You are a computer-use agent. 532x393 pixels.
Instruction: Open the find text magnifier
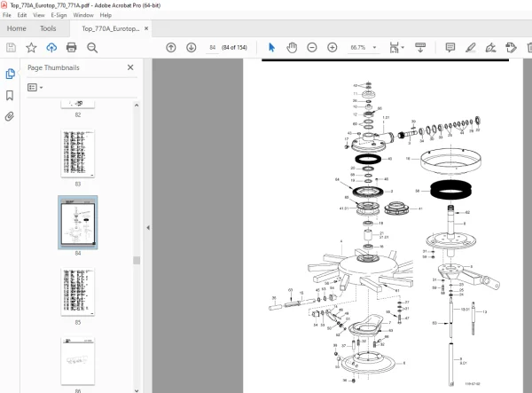coord(92,48)
